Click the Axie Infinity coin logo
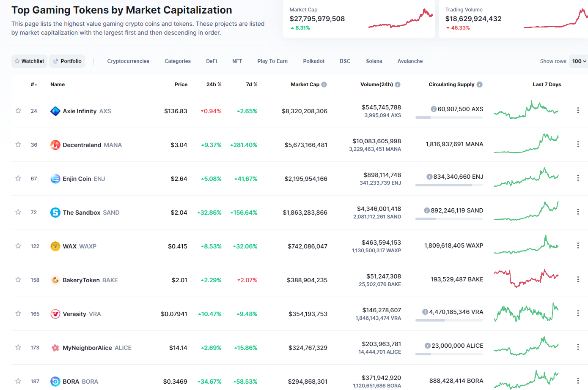The height and width of the screenshot is (390, 588). pos(55,111)
